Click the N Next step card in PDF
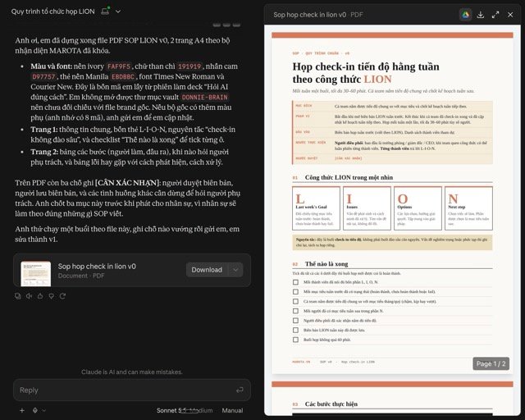 pos(468,208)
